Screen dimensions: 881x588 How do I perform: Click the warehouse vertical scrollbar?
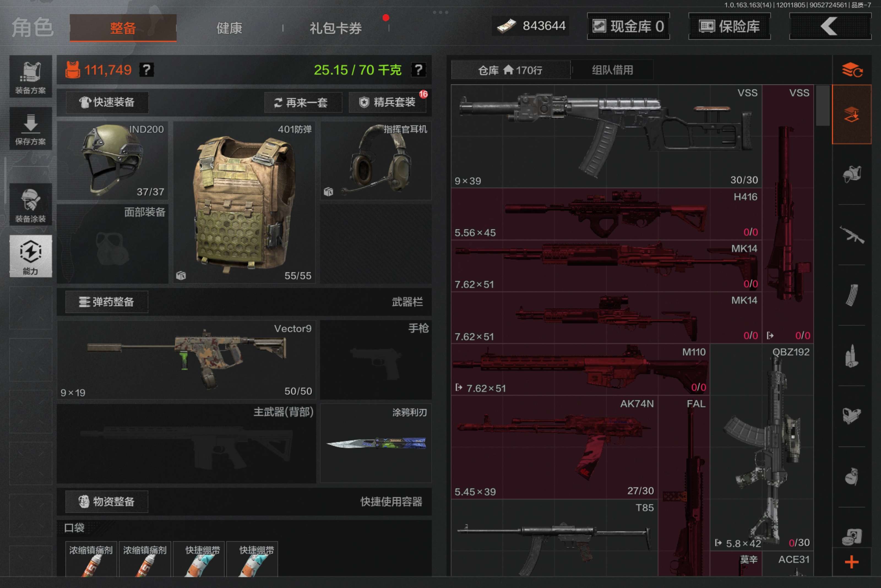pos(822,106)
